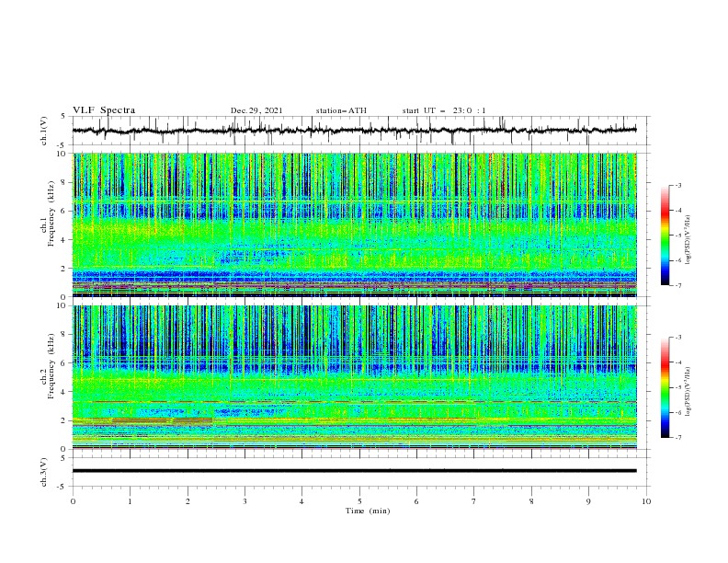
Task: Click the ch.2 spectrogram plot
Action: 355,377
